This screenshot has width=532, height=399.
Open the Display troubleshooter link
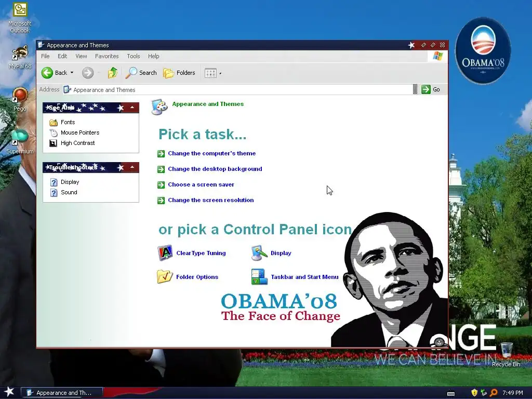coord(70,182)
